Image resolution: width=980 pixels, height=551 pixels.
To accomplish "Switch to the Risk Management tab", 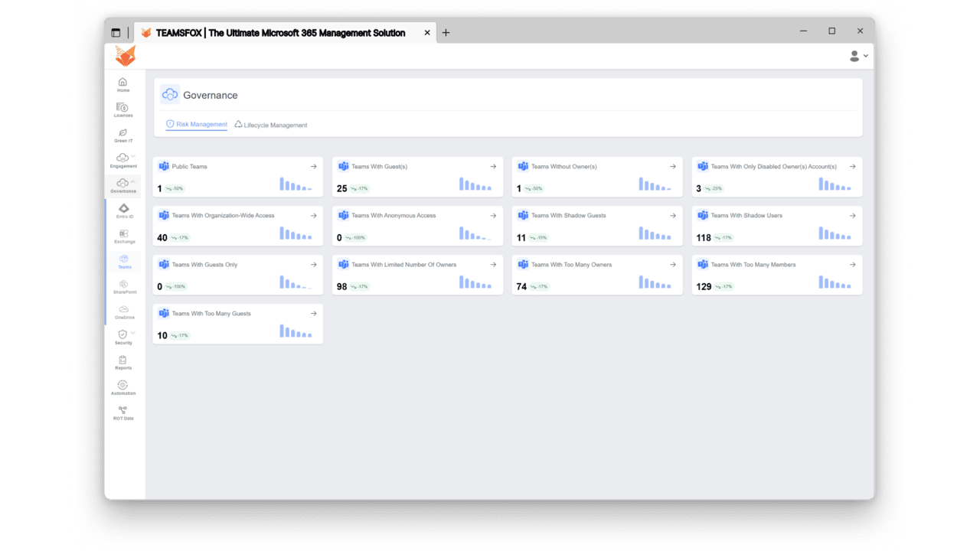I will 197,124.
